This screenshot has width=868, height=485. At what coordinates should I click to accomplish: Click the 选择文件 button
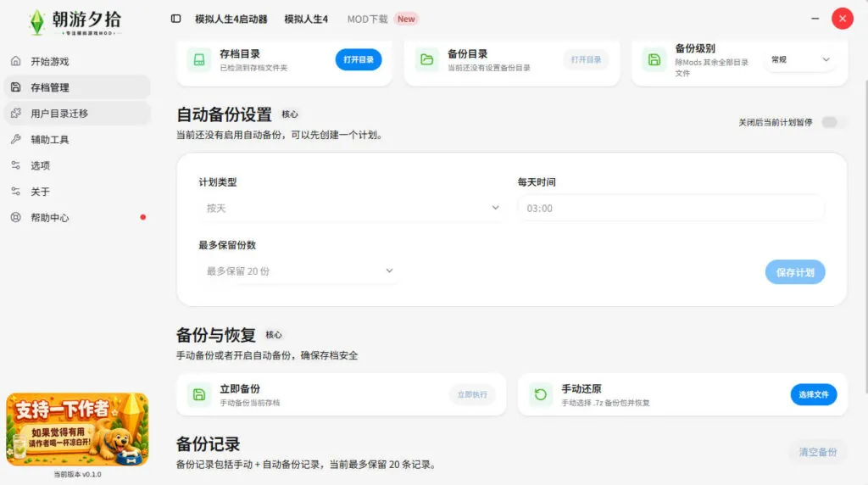[813, 394]
